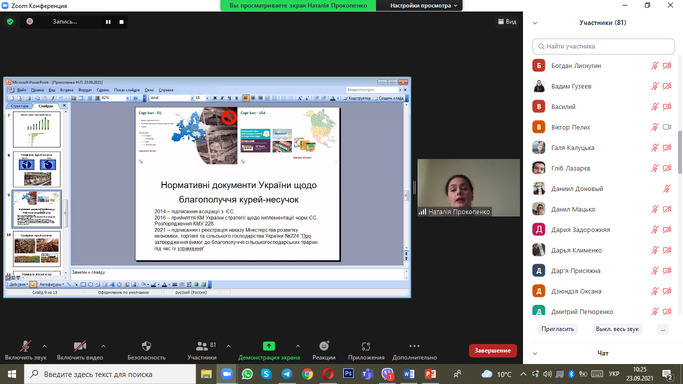Toggle Включить звук microphone

click(25, 346)
